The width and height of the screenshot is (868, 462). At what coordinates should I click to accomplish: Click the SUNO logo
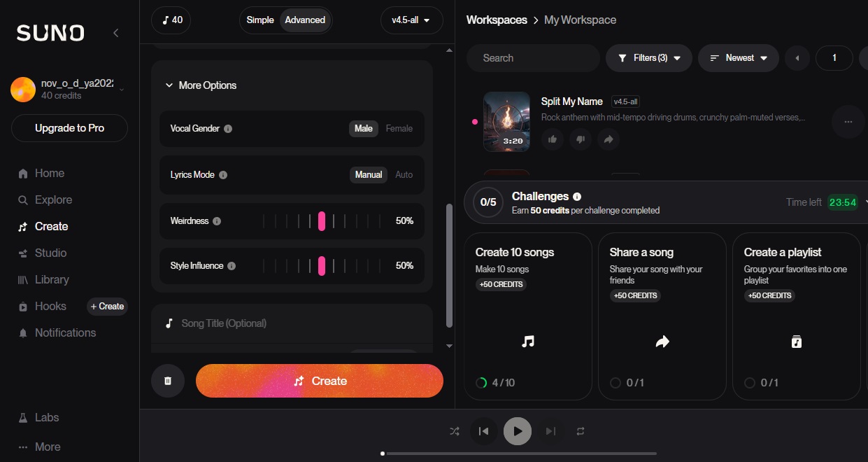(50, 33)
